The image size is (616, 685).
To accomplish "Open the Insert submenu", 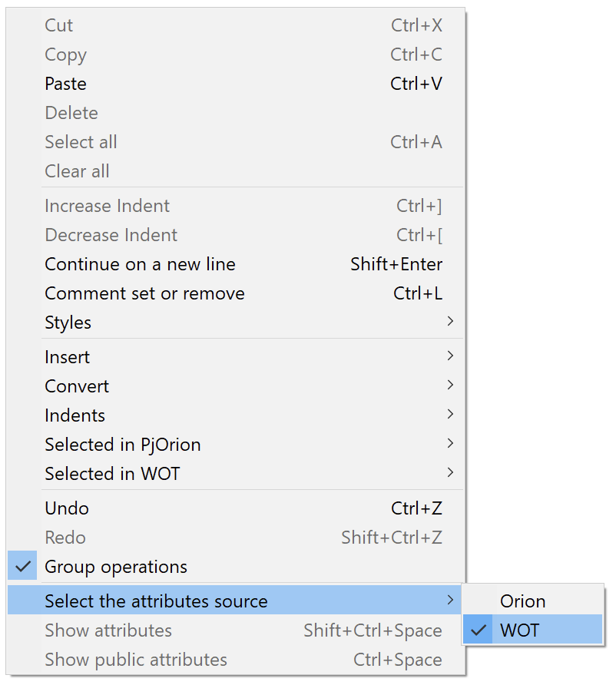I will click(x=67, y=357).
